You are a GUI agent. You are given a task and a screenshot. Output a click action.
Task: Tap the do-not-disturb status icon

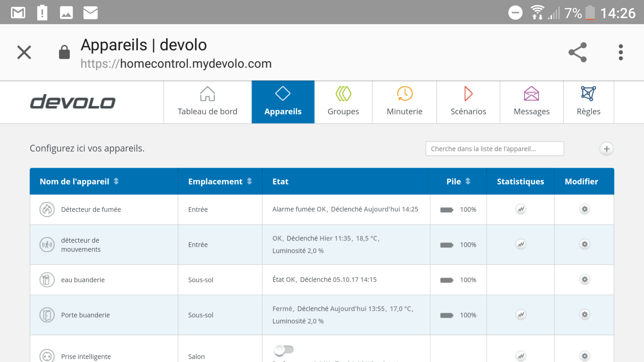[515, 13]
